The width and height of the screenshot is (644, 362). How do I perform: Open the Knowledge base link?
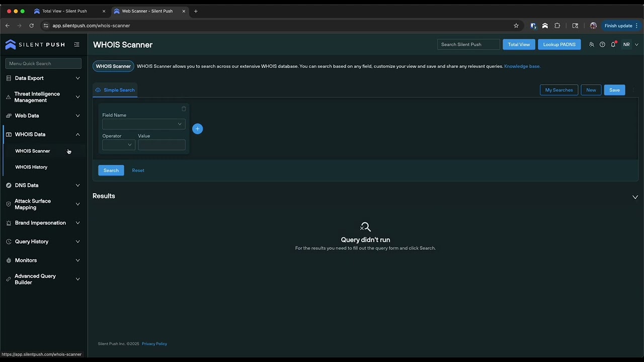pyautogui.click(x=522, y=66)
